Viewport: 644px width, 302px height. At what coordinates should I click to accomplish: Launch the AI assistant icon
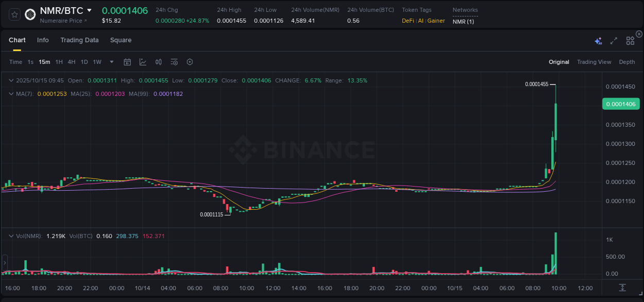[598, 40]
